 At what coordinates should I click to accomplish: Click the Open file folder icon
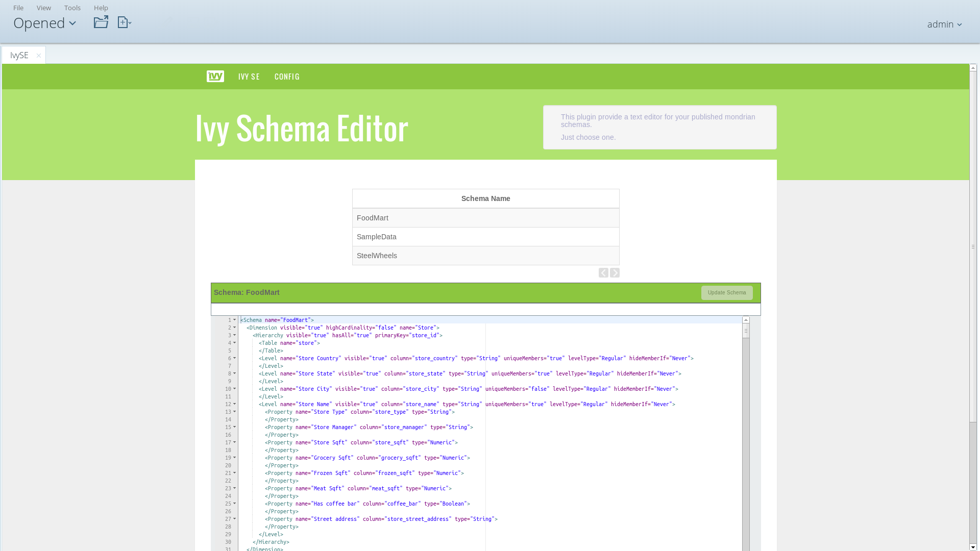[x=101, y=22]
